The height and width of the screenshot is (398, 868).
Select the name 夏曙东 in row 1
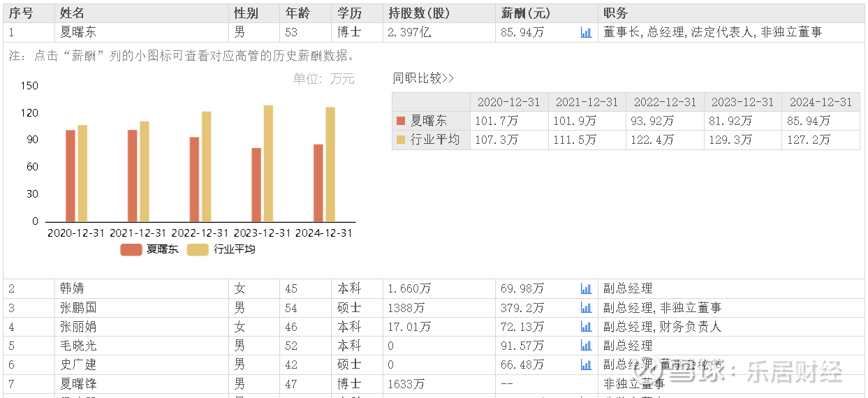click(x=79, y=32)
